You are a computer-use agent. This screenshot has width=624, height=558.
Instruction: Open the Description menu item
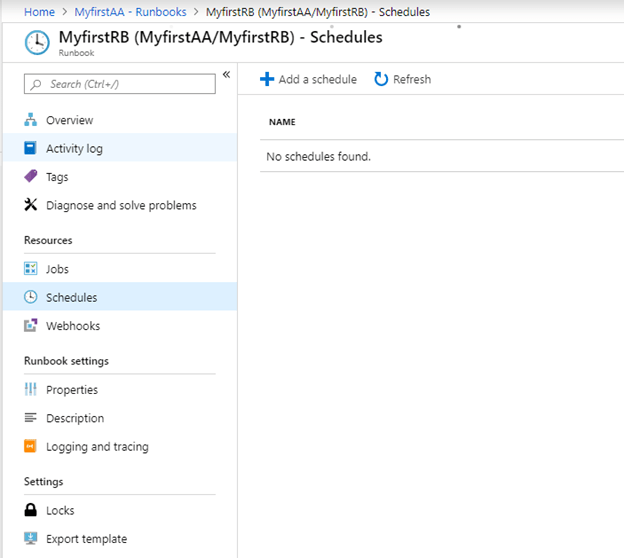(74, 418)
